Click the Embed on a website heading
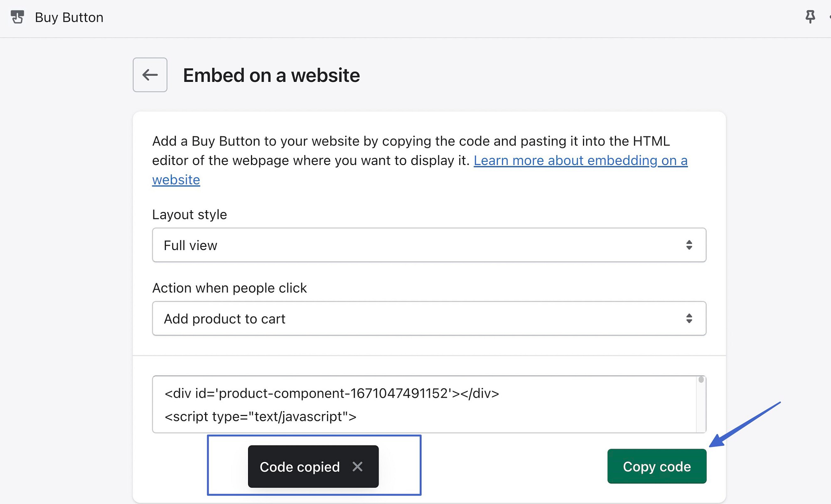Image resolution: width=831 pixels, height=504 pixels. [271, 75]
